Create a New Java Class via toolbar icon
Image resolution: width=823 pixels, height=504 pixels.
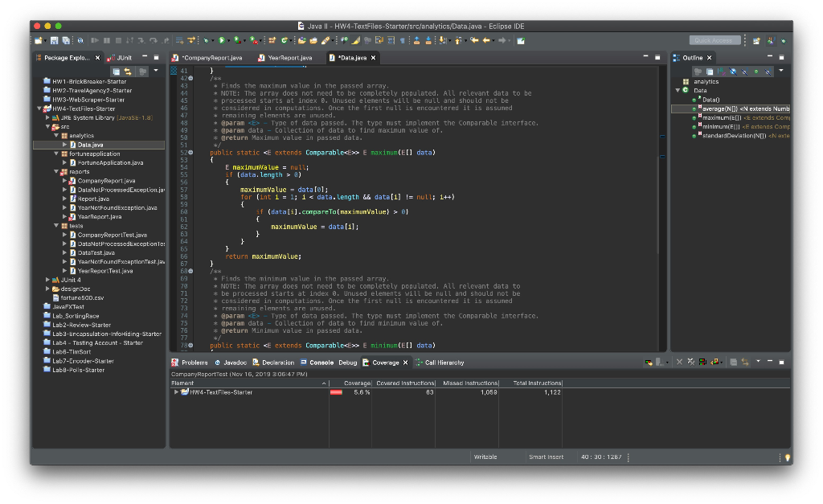pyautogui.click(x=284, y=39)
